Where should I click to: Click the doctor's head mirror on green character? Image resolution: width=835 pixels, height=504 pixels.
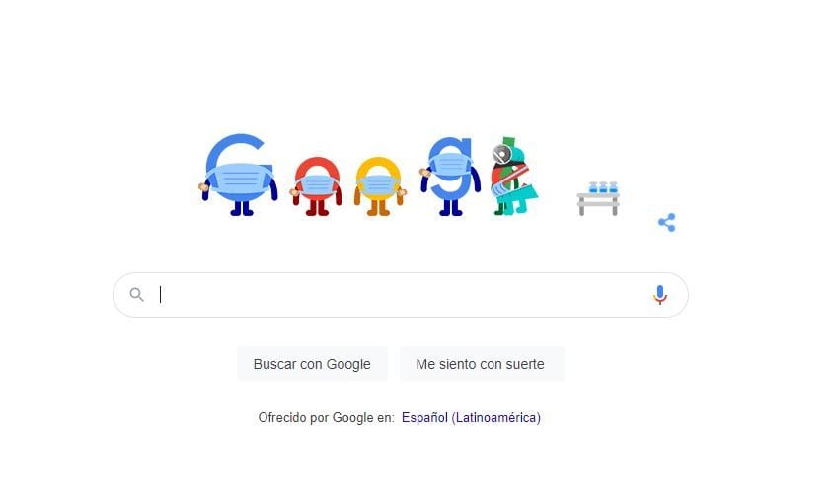coord(501,154)
